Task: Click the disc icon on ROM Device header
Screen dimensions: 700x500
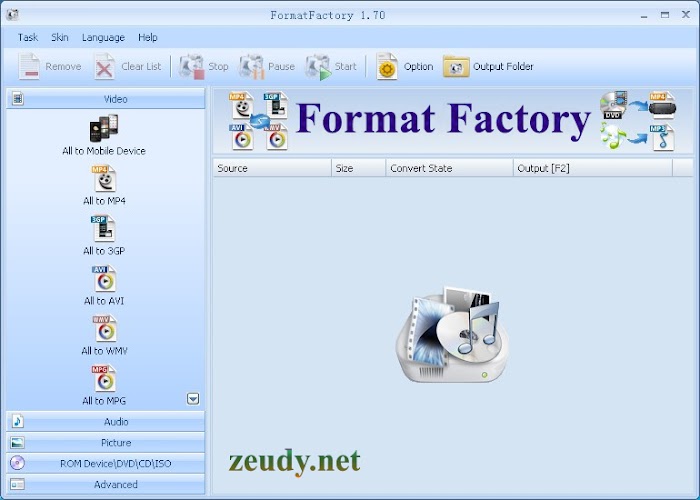Action: click(x=17, y=463)
